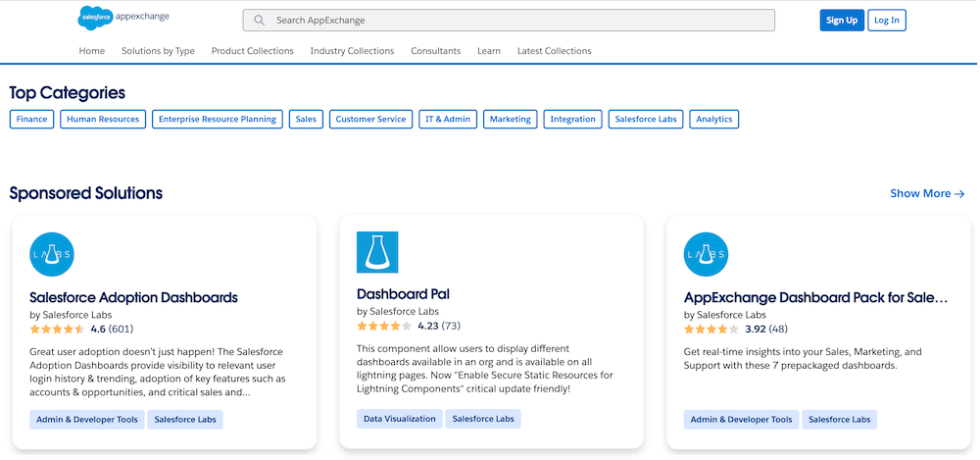Select the Analytics category
The width and height of the screenshot is (980, 460).
click(x=713, y=119)
